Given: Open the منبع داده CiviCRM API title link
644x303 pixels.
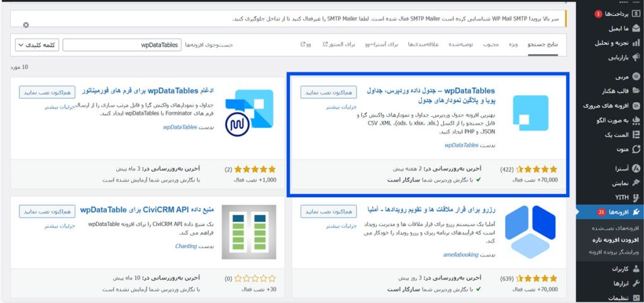Looking at the screenshot, I should pos(147,210).
